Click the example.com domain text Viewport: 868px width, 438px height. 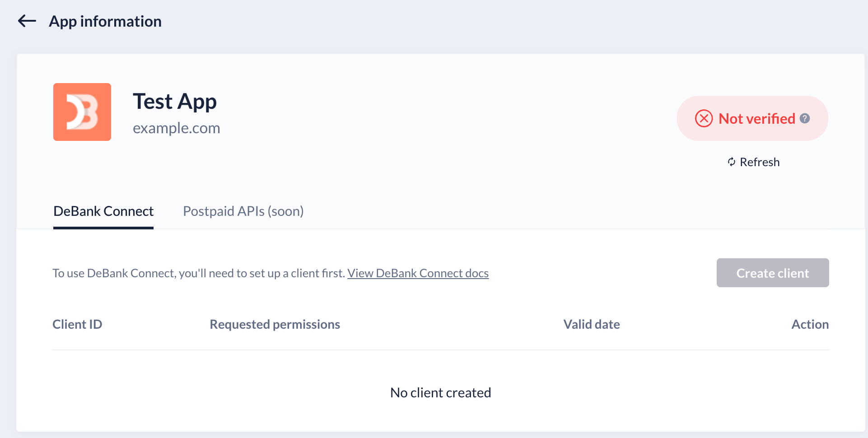point(177,128)
